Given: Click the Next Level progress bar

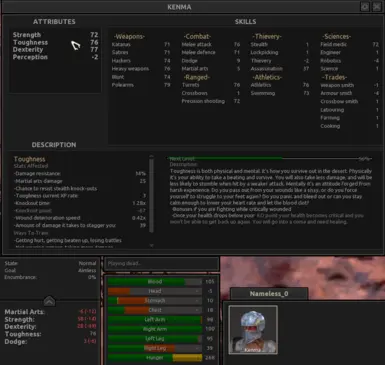Looking at the screenshot, I should click(x=270, y=159).
